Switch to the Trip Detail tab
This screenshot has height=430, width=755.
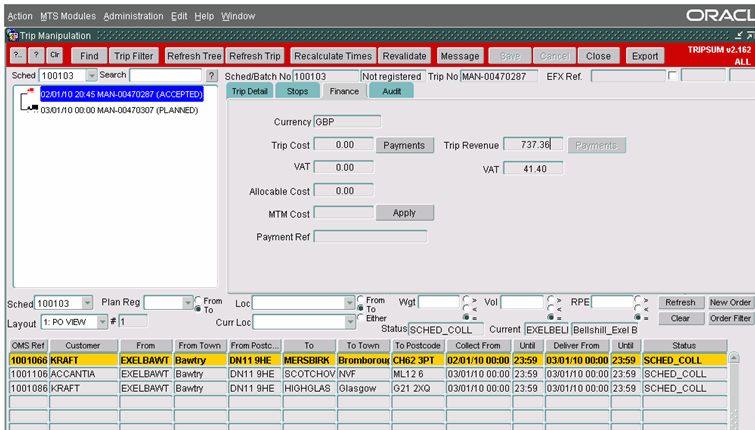[249, 91]
